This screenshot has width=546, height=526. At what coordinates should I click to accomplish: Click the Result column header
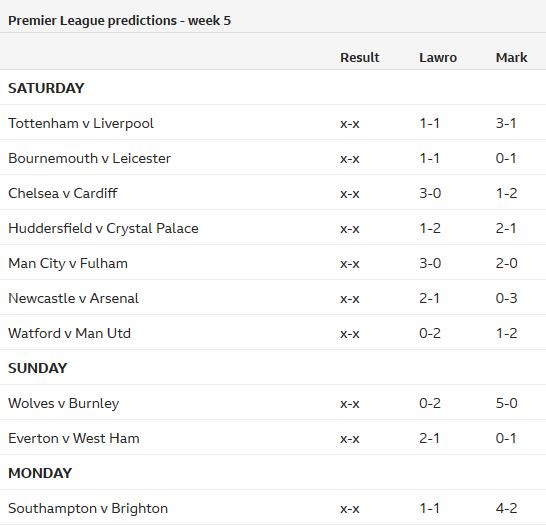coord(360,57)
